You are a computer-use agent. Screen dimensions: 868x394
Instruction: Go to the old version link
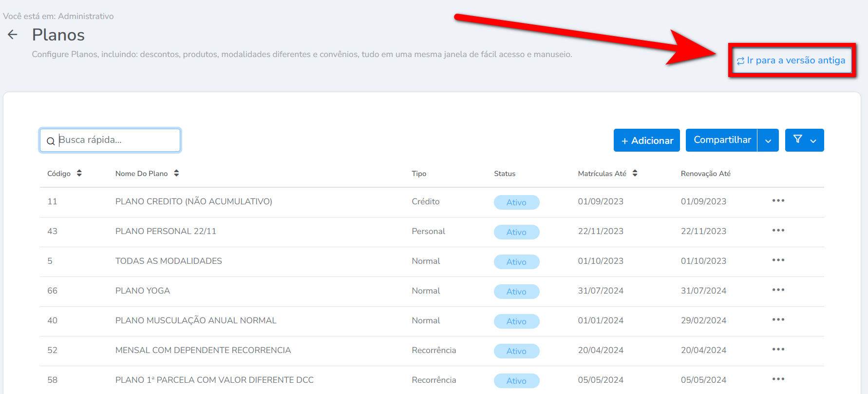[792, 60]
